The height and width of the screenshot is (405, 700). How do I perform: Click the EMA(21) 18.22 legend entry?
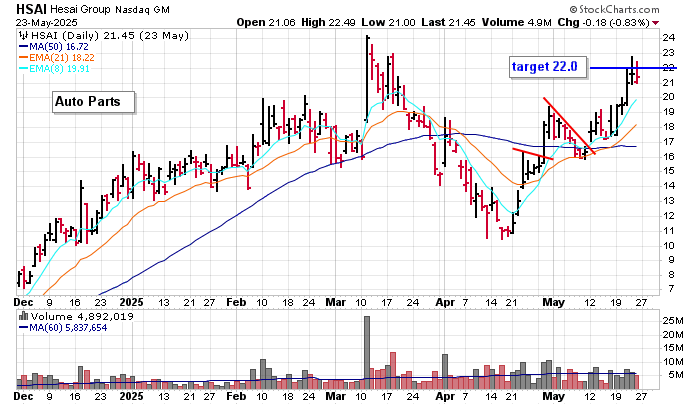click(57, 58)
